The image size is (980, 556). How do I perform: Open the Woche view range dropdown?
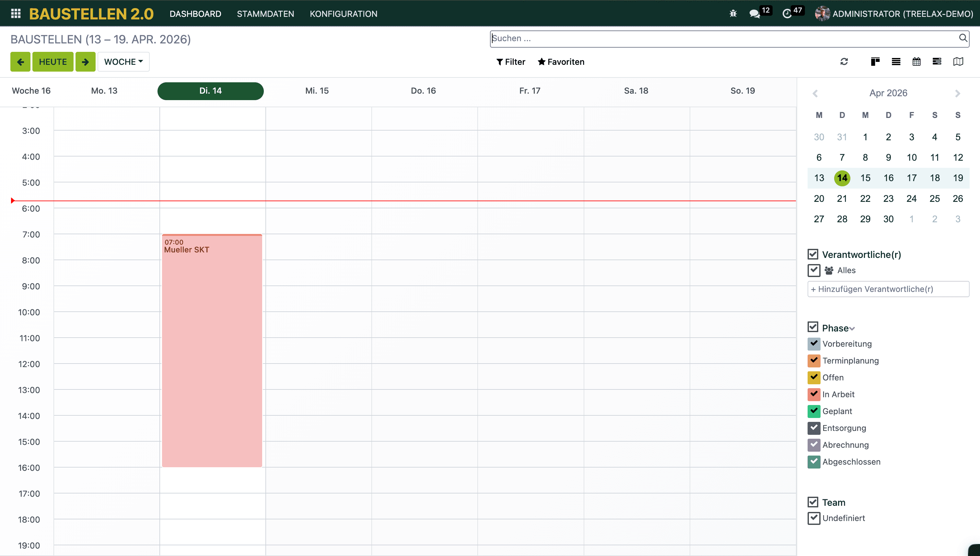tap(123, 62)
